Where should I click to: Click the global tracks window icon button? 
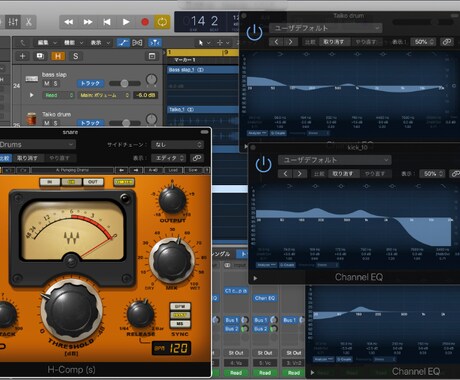click(152, 56)
